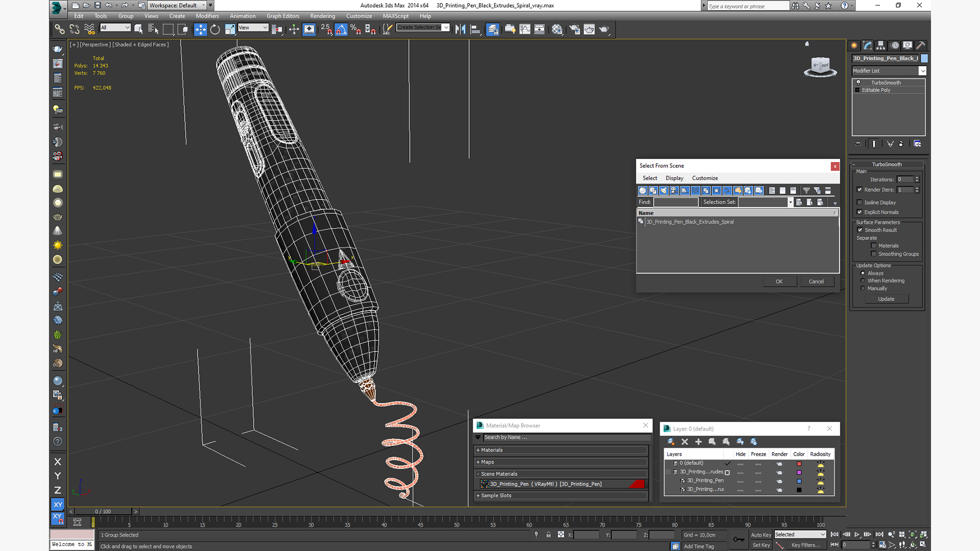Open the Motion command panel tab
The width and height of the screenshot is (980, 551).
point(894,45)
